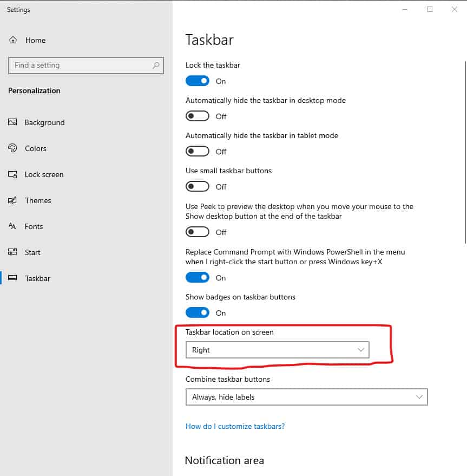This screenshot has width=467, height=476.
Task: Focus the Find a setting search box
Action: click(x=86, y=66)
